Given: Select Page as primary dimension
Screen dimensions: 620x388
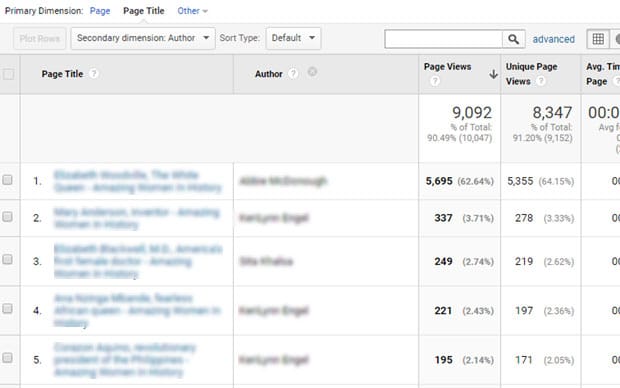Looking at the screenshot, I should 100,11.
